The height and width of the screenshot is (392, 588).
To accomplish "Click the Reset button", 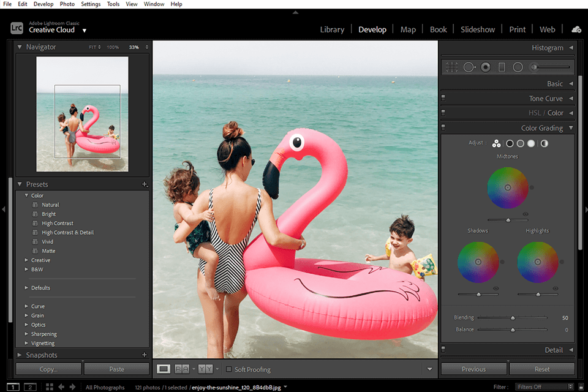I will click(x=541, y=369).
